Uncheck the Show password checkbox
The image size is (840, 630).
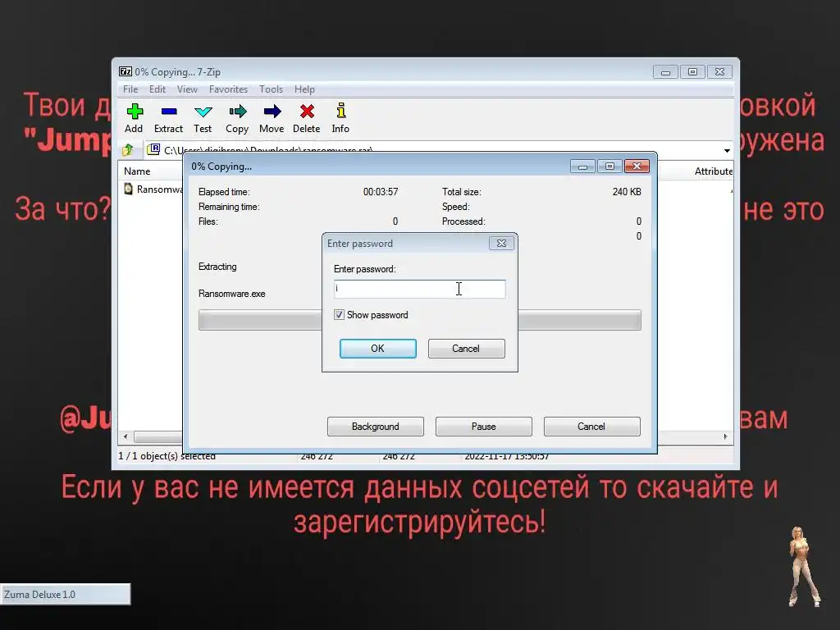(x=339, y=314)
